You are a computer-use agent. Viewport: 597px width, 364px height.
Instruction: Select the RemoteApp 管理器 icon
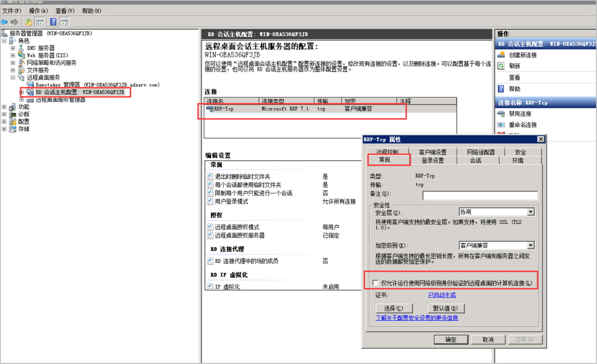(x=30, y=84)
